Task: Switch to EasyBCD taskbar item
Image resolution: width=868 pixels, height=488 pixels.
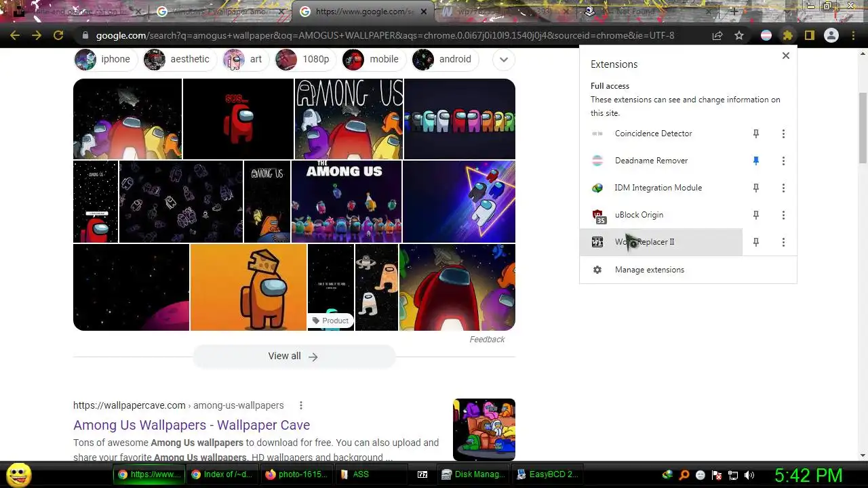Action: [x=547, y=474]
